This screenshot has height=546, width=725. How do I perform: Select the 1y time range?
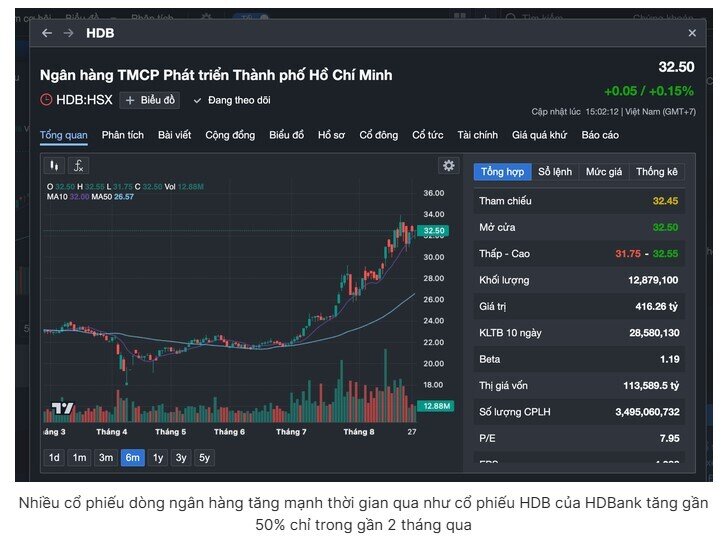[x=158, y=458]
